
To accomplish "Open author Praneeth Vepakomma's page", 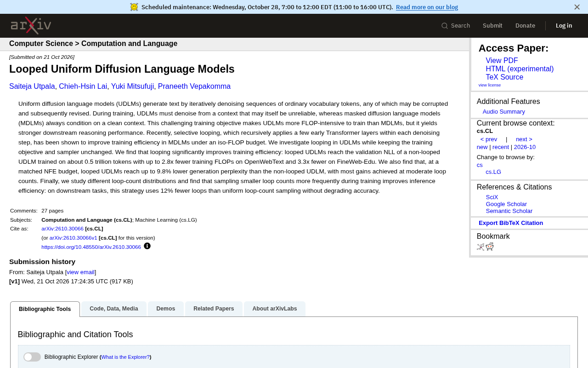I will click(x=194, y=86).
